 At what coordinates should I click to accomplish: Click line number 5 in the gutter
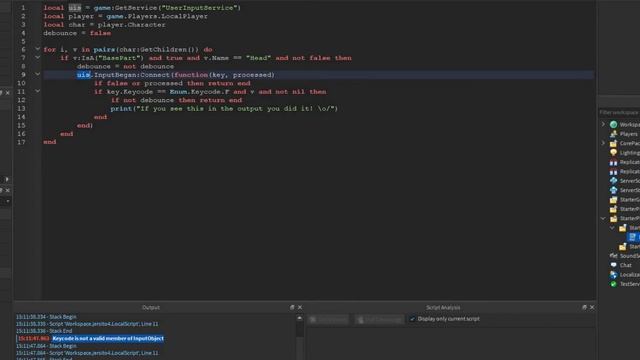23,41
